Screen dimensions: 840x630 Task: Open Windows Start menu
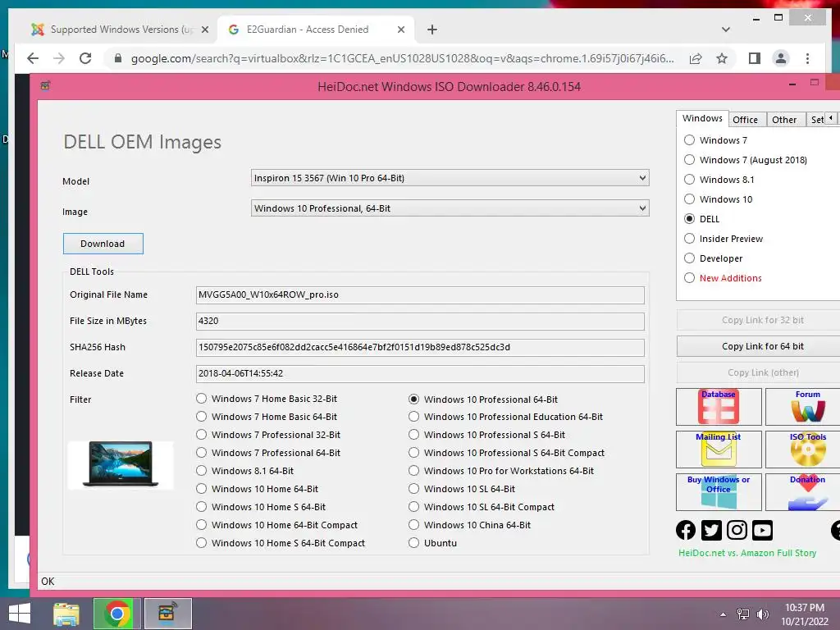coord(20,614)
